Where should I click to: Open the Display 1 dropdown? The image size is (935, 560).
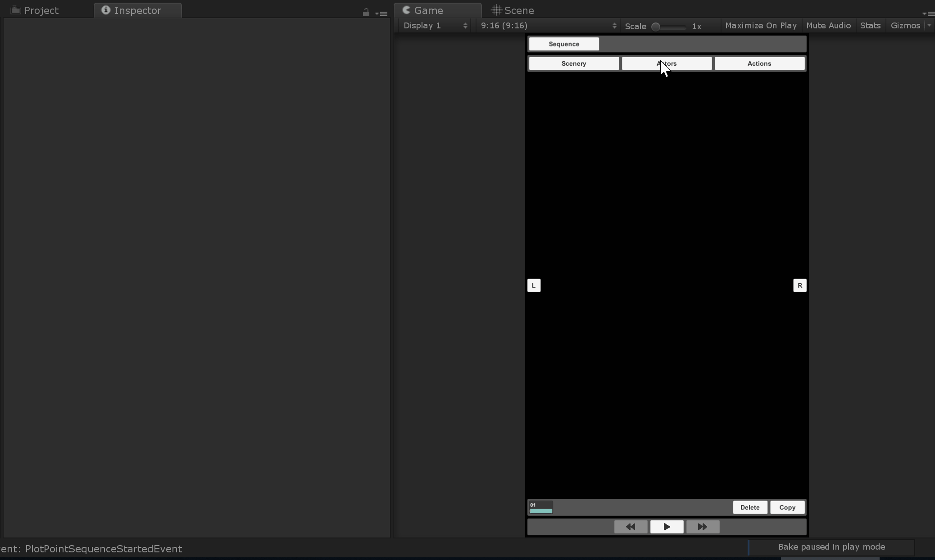tap(435, 26)
